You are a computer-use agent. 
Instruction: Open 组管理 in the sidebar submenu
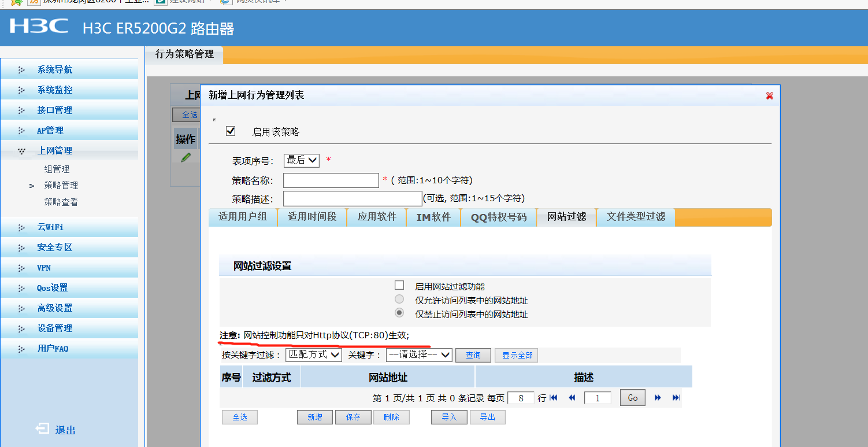click(x=57, y=169)
